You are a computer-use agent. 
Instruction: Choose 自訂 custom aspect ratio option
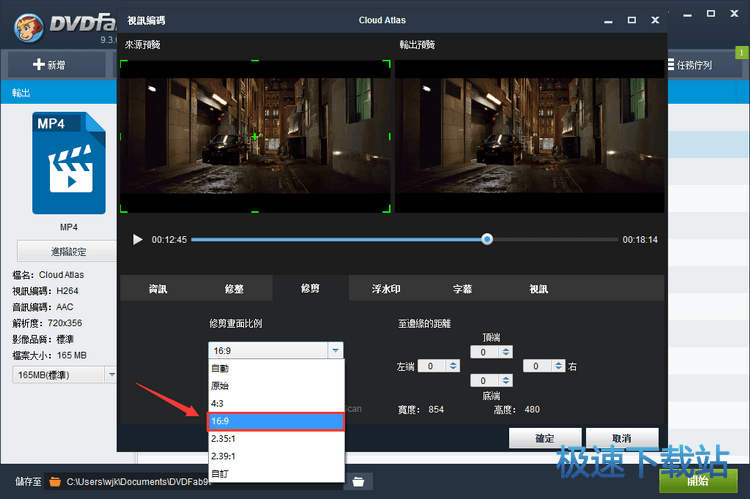(x=276, y=474)
